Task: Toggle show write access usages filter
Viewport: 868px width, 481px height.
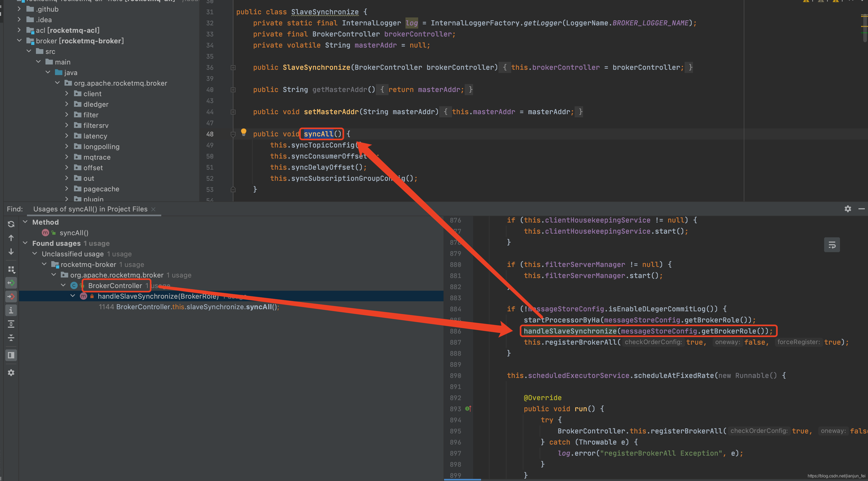Action: 11,297
